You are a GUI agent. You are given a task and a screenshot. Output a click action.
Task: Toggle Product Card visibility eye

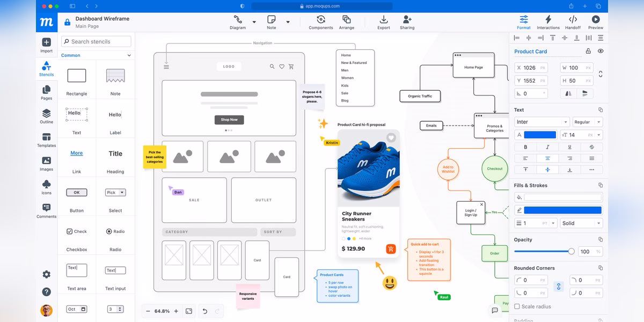click(x=601, y=52)
